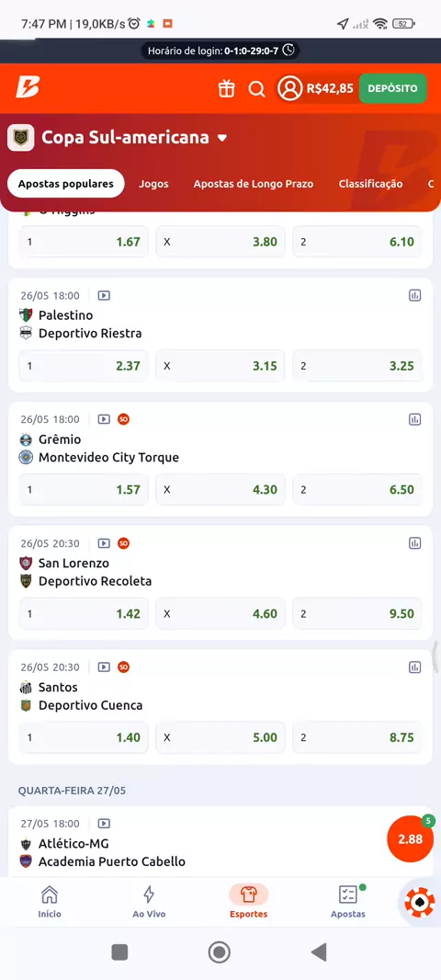Select Deportivo Cuenca win odds 8.75
The height and width of the screenshot is (980, 441).
[x=357, y=737]
